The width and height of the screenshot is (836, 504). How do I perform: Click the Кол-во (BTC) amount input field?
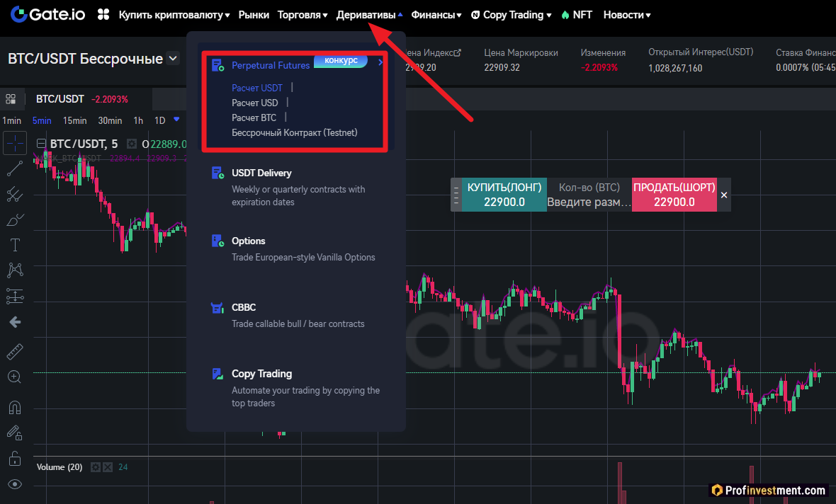(589, 202)
